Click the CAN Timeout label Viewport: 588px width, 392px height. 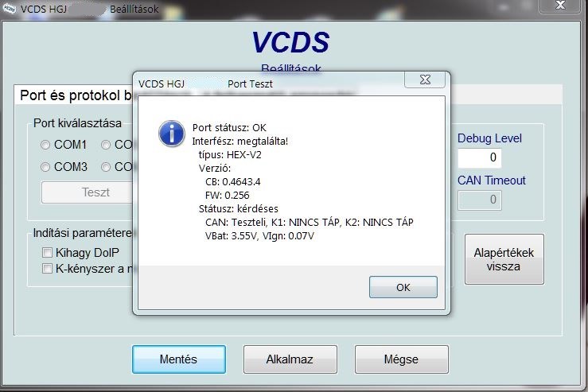pos(492,180)
